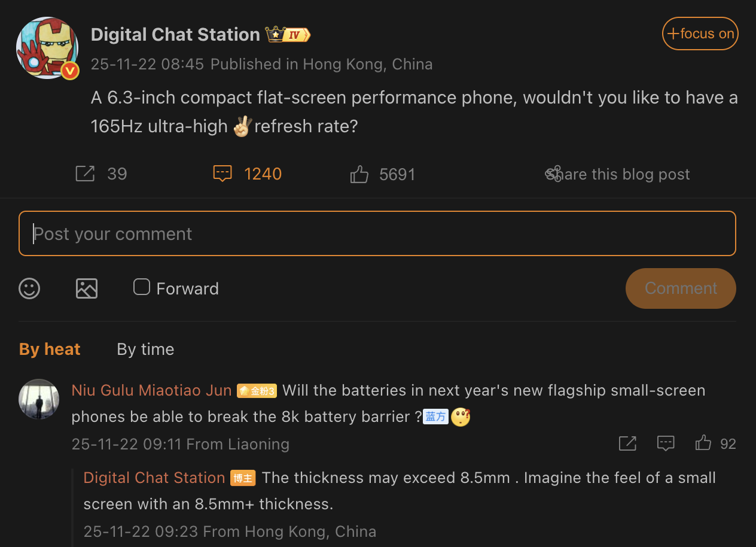This screenshot has height=547, width=756.
Task: Open Digital Chat Station's Iron Man avatar
Action: click(x=47, y=48)
